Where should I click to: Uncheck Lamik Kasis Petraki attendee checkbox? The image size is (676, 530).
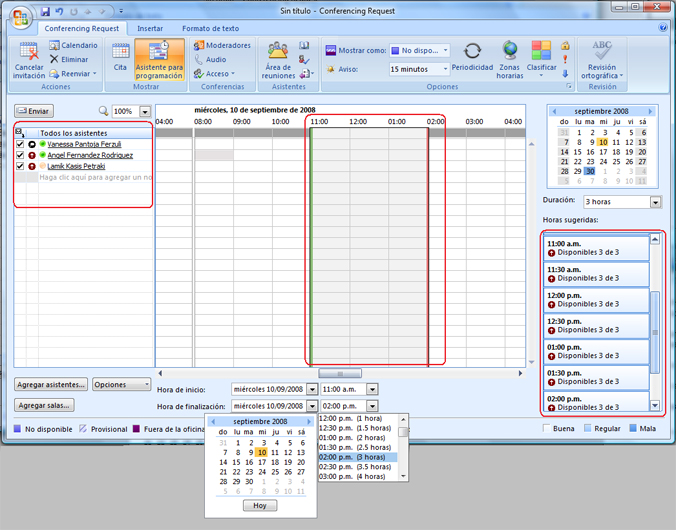click(20, 166)
